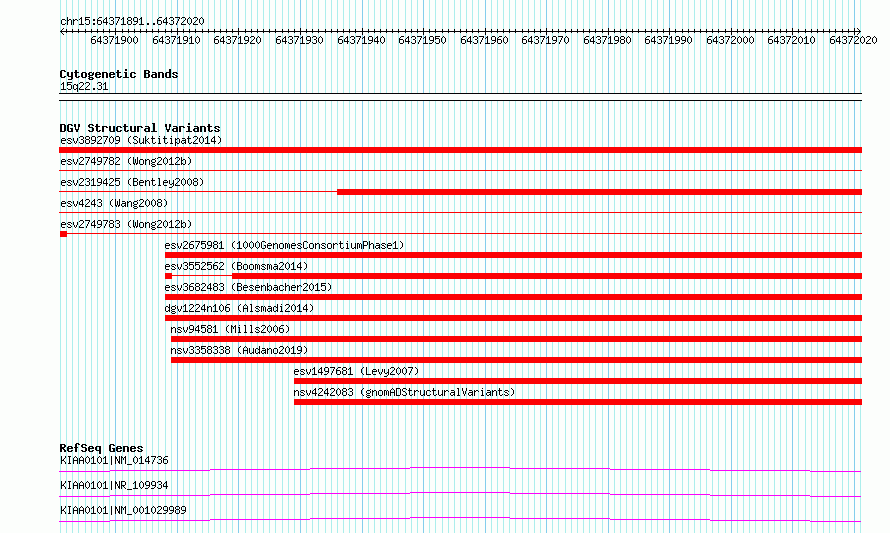Click the red bar of nsv4242083
The image size is (890, 533).
click(578, 402)
